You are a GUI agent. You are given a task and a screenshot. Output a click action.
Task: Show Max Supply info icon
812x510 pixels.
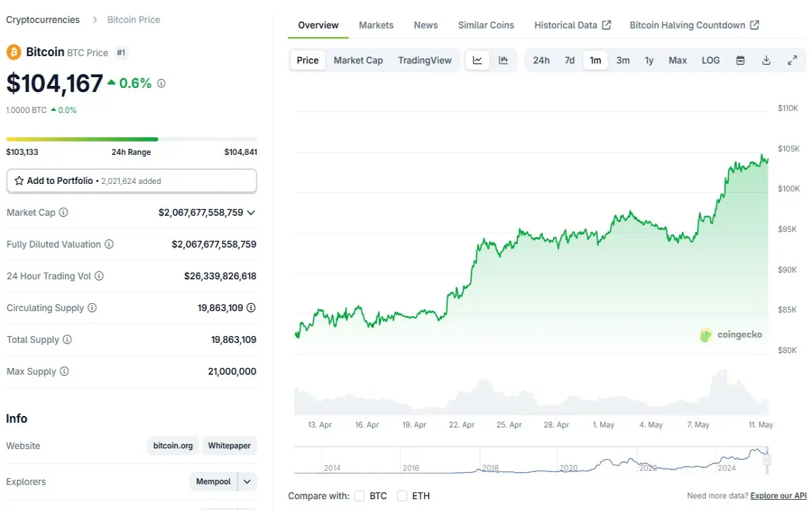pos(64,371)
